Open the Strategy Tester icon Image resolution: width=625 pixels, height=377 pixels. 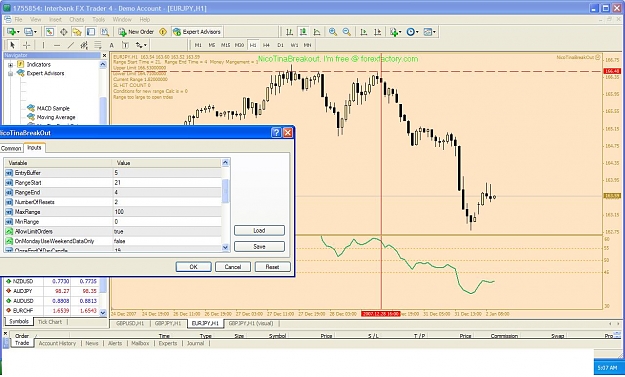click(104, 32)
